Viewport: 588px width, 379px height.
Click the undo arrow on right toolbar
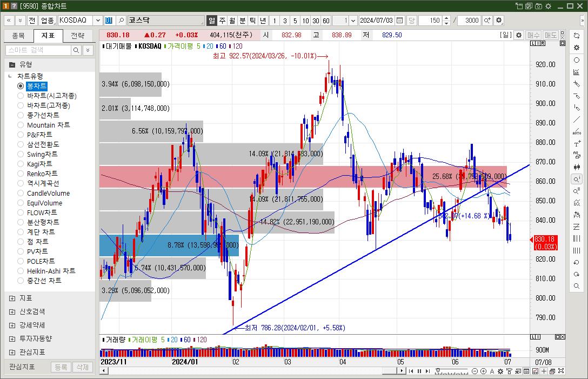click(577, 262)
